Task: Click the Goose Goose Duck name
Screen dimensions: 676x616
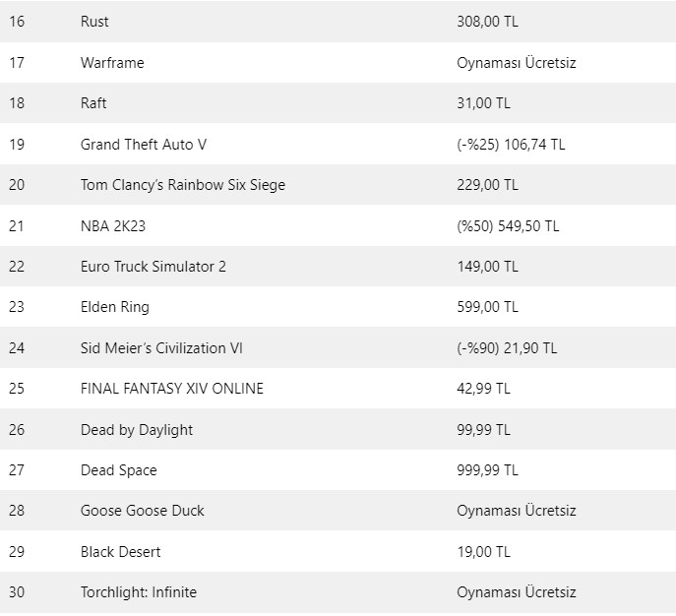Action: pos(143,511)
